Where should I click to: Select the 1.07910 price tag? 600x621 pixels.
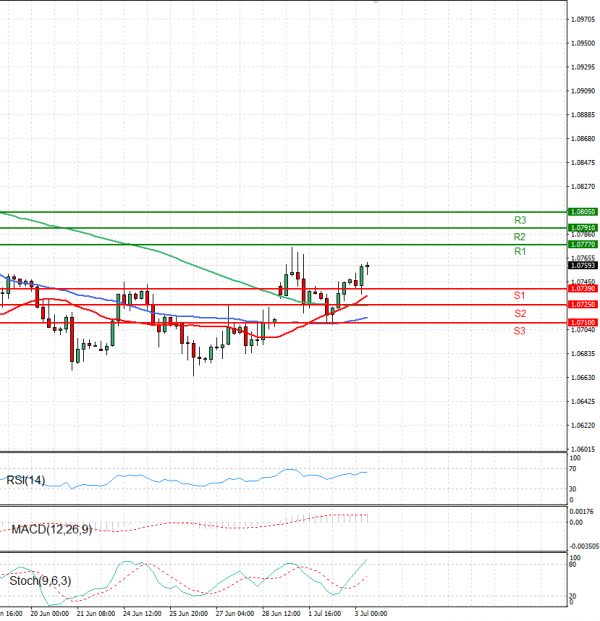click(583, 228)
